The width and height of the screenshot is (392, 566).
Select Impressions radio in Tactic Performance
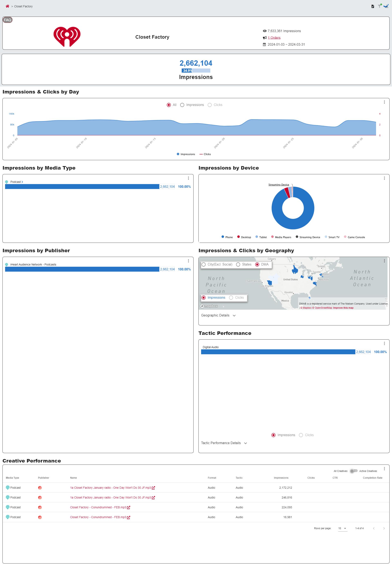pos(273,435)
